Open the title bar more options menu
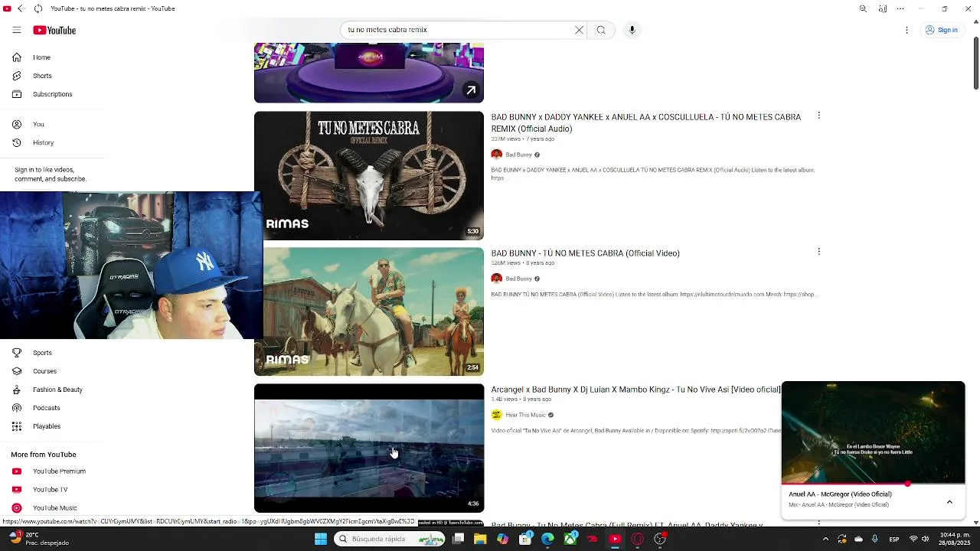Viewport: 980px width, 551px height. 902,8
